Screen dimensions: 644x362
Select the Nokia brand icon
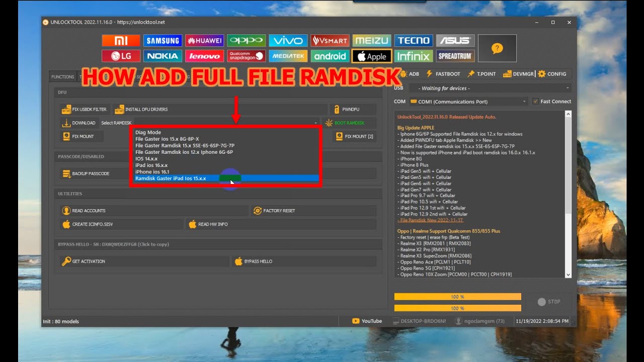163,56
